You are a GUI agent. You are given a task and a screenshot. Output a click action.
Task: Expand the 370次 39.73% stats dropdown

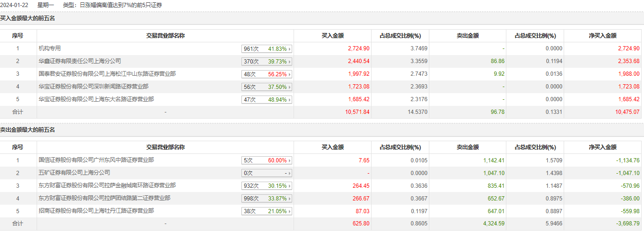tap(267, 62)
